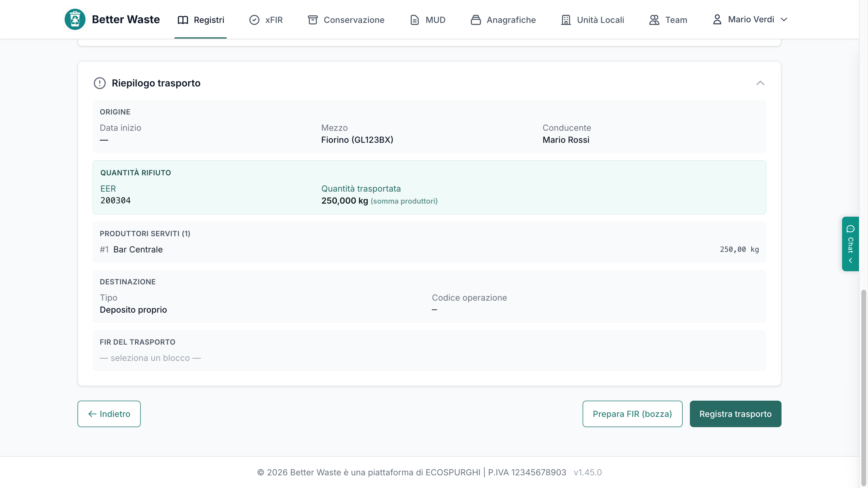This screenshot has height=488, width=868.
Task: Click the EER code 200304
Action: [x=115, y=200]
